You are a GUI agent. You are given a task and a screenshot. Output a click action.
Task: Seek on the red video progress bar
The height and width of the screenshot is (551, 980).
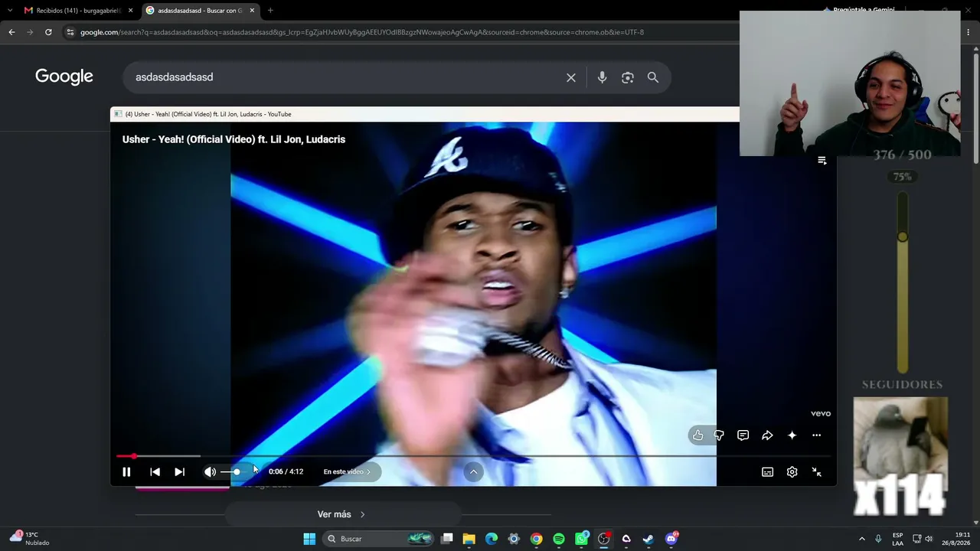click(x=473, y=456)
